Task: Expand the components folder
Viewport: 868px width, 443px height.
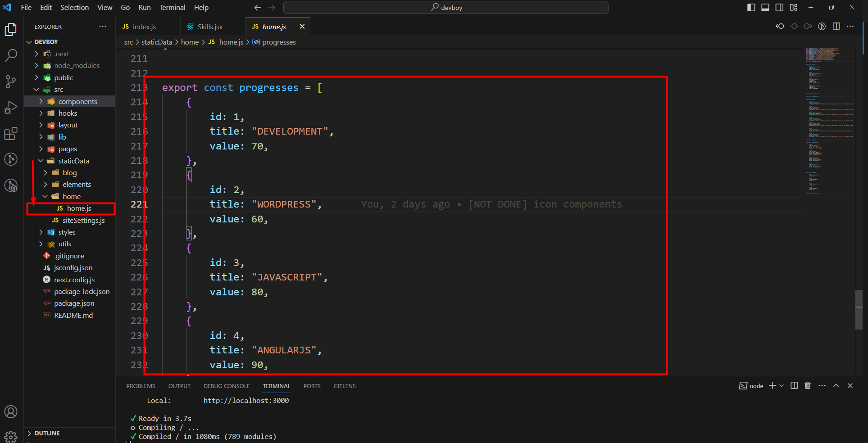Action: coord(77,102)
